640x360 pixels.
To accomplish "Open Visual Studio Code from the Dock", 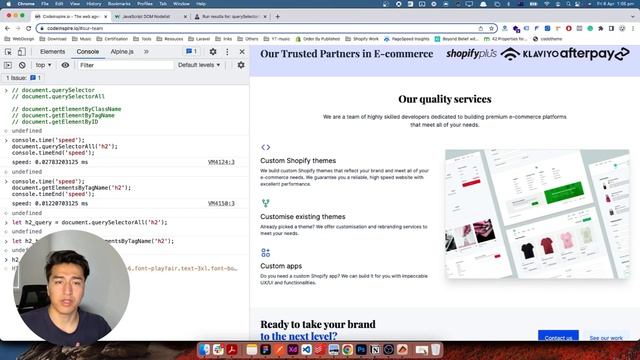I will pos(307,349).
